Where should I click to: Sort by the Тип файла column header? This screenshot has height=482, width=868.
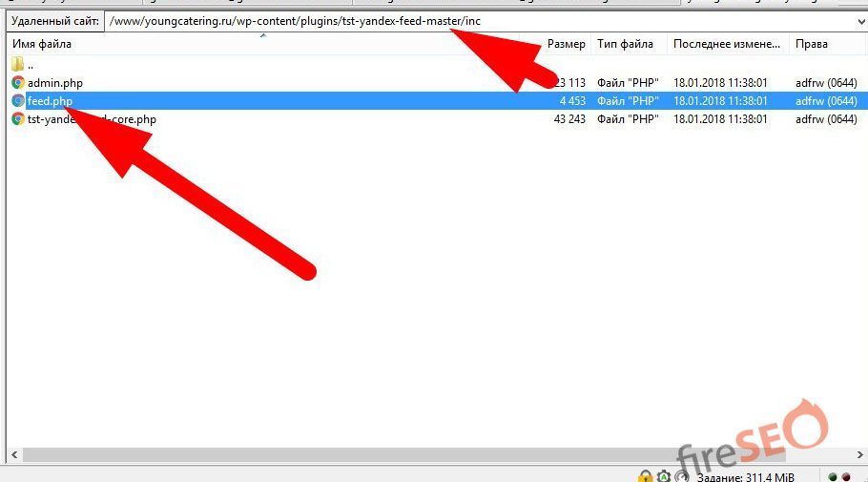pyautogui.click(x=625, y=44)
